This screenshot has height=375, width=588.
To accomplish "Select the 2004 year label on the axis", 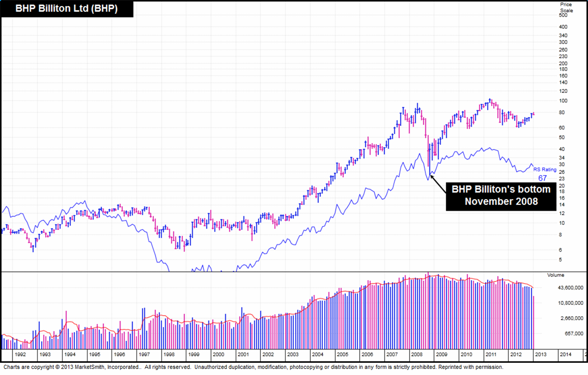I will pyautogui.click(x=317, y=354).
